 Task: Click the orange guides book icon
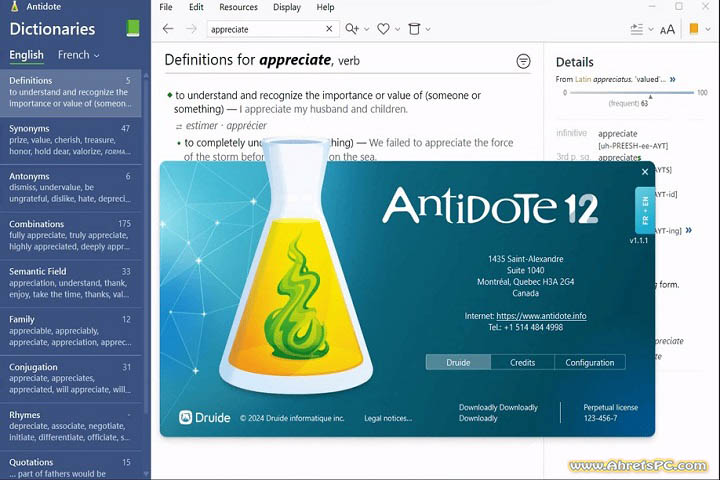pos(694,29)
